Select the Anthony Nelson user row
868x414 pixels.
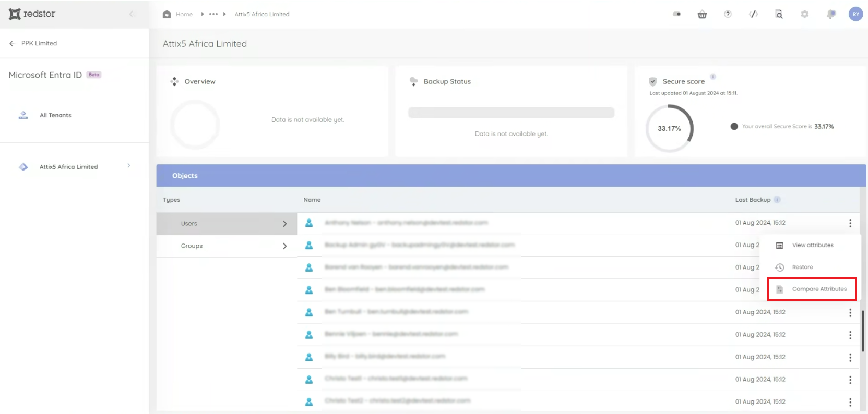[x=578, y=223]
